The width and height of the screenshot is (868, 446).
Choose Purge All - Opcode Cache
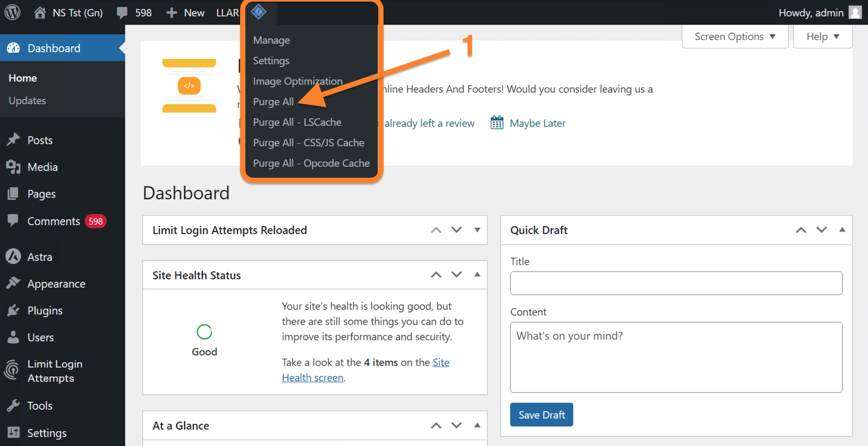(312, 163)
